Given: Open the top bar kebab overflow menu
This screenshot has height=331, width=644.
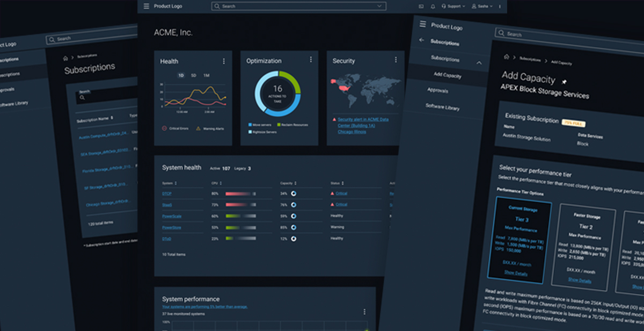Looking at the screenshot, I should coord(500,6).
